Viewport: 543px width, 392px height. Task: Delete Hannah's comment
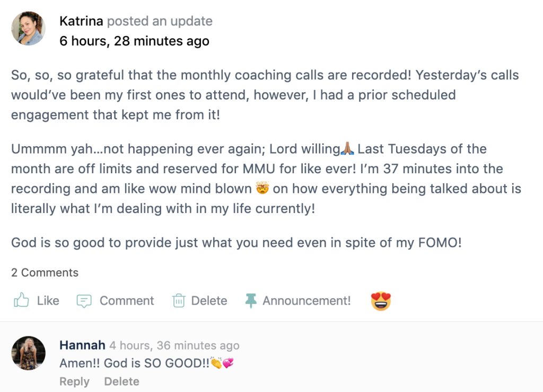(x=121, y=381)
